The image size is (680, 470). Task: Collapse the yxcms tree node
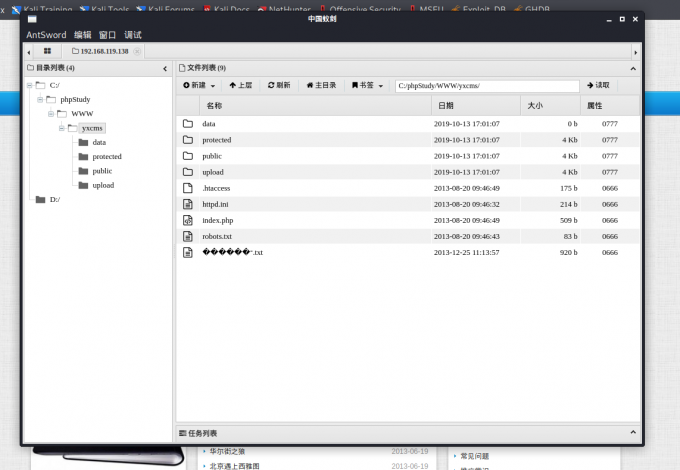point(62,128)
